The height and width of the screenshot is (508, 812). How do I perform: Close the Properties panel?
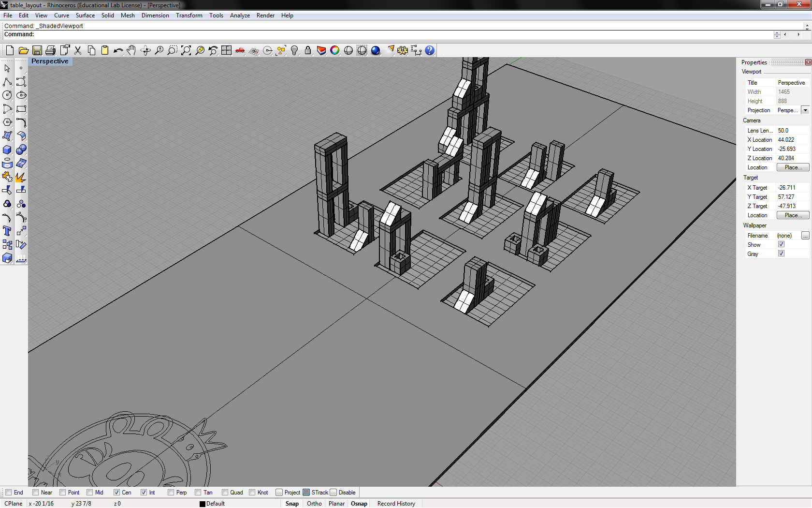(808, 62)
